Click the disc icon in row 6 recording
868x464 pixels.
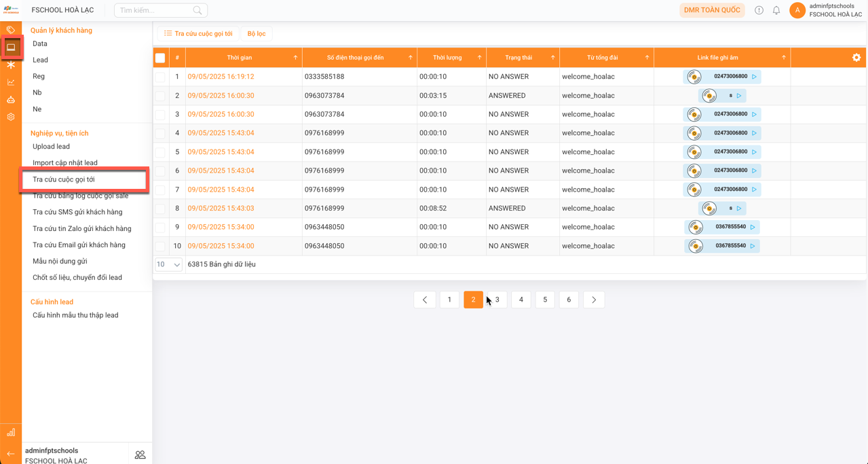(694, 171)
